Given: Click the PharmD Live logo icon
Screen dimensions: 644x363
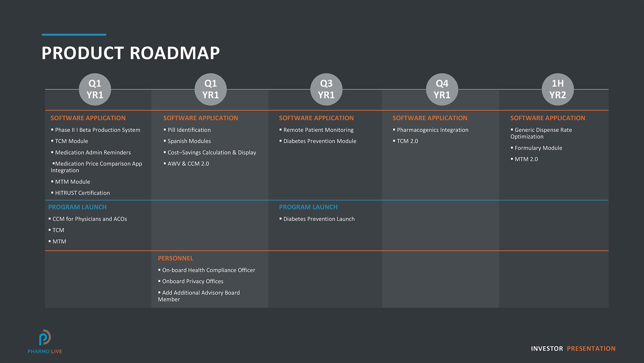Looking at the screenshot, I should tap(45, 338).
